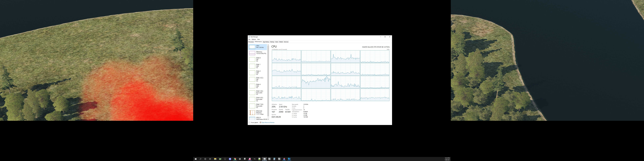Viewport: 644px width, 161px height.
Task: Click the handles count "67281"
Action: 288,112
